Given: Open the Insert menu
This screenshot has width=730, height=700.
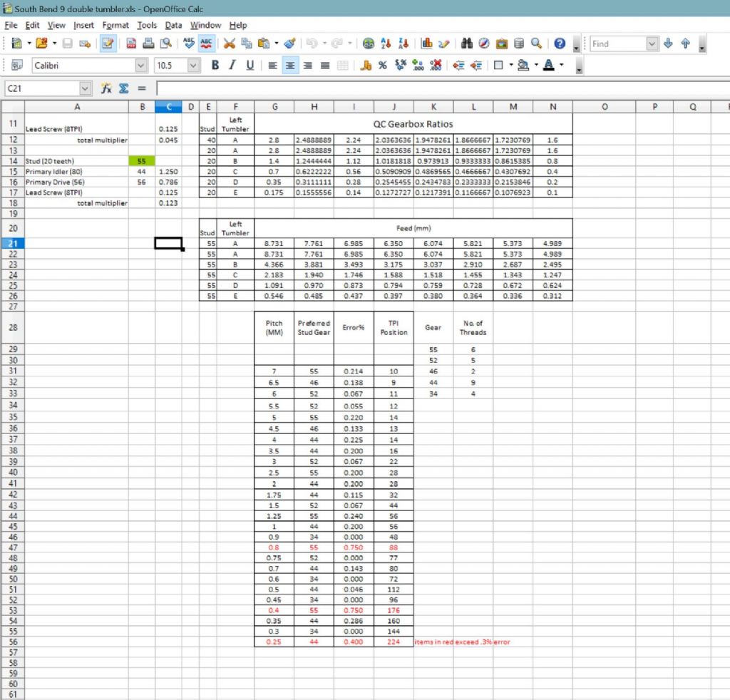Looking at the screenshot, I should coord(83,25).
